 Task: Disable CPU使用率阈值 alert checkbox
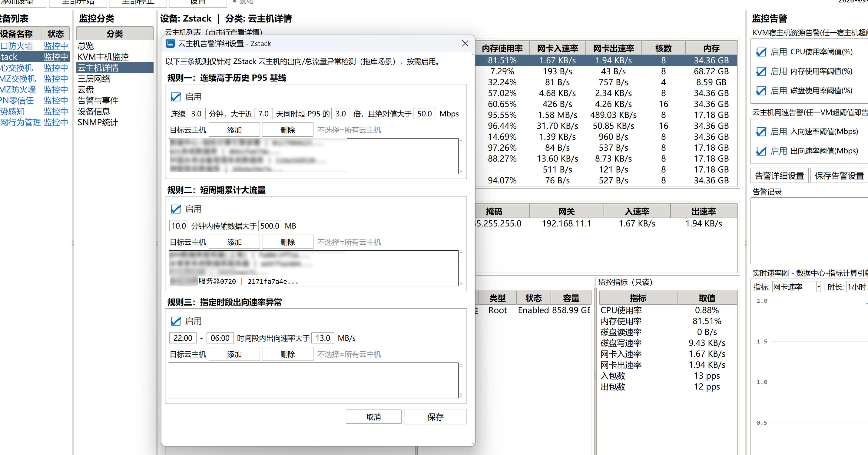click(761, 52)
